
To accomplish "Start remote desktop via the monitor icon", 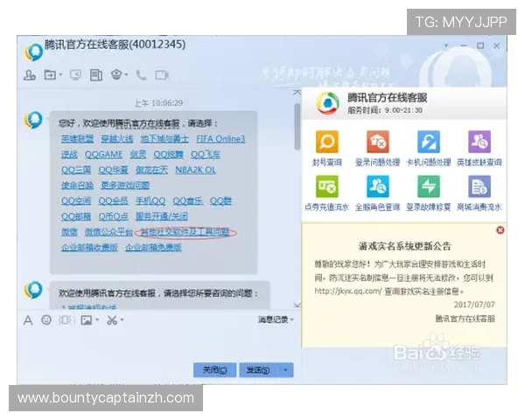I will click(75, 74).
